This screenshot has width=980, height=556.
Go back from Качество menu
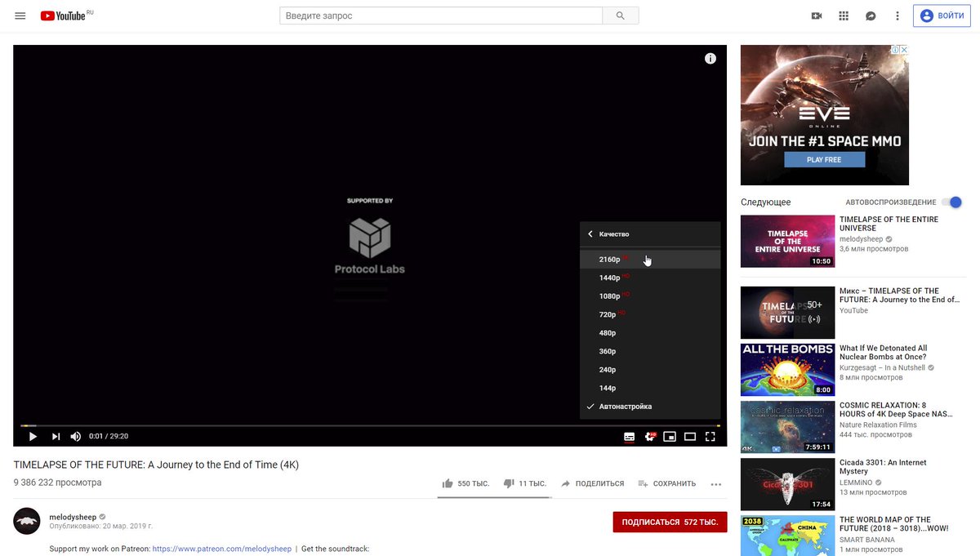tap(590, 234)
